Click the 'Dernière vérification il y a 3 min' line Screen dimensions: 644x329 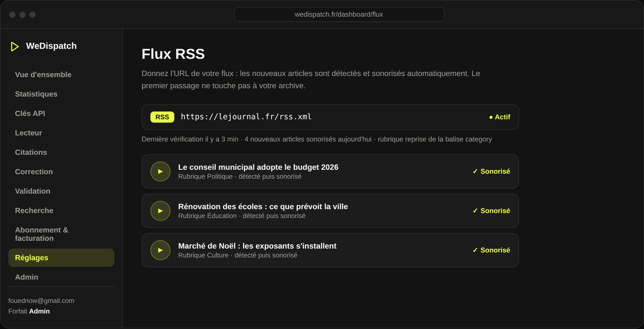317,139
